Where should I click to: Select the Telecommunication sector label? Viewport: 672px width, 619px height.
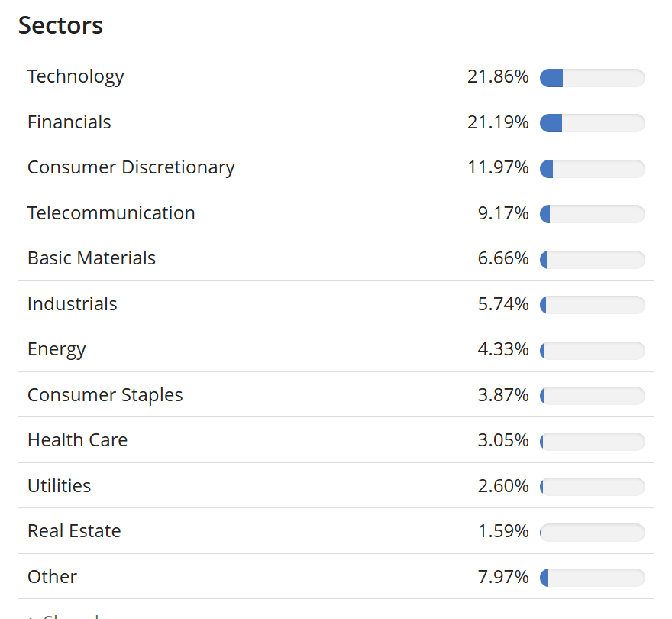pyautogui.click(x=111, y=213)
